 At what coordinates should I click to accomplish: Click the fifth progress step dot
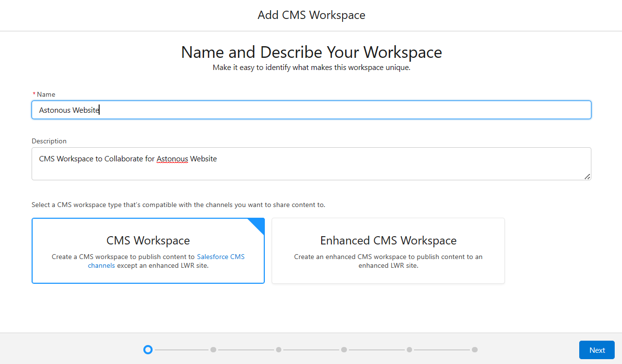[410, 349]
